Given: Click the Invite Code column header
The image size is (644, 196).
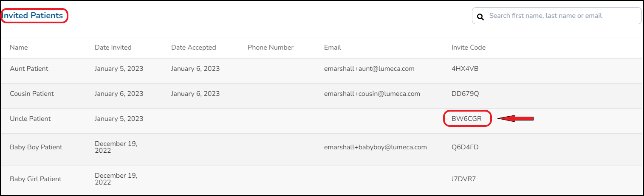Looking at the screenshot, I should 468,48.
